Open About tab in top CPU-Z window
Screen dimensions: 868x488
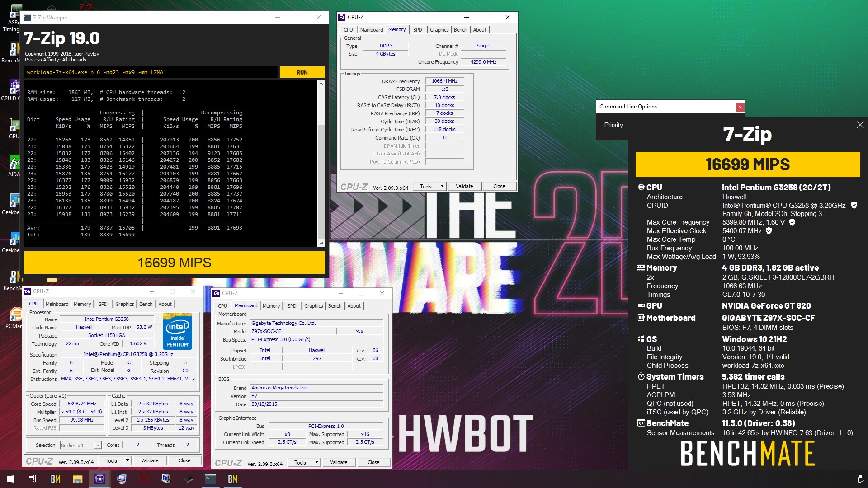(x=480, y=30)
